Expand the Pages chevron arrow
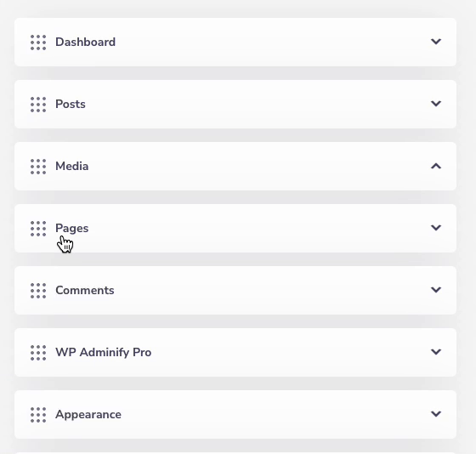The height and width of the screenshot is (454, 476). tap(436, 228)
